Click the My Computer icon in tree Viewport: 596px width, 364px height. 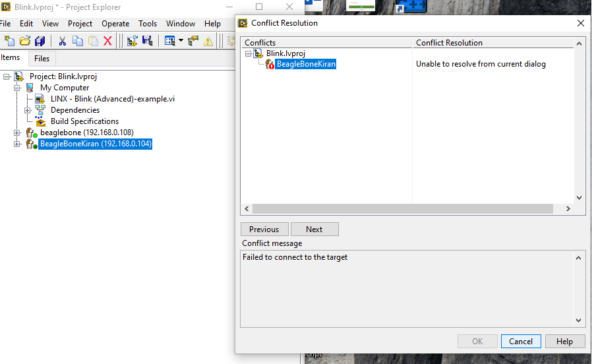[x=30, y=88]
